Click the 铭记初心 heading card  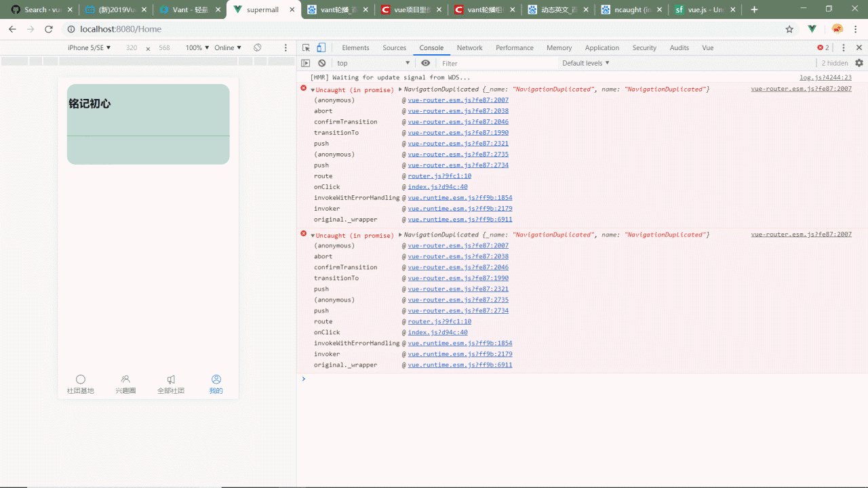pyautogui.click(x=148, y=124)
